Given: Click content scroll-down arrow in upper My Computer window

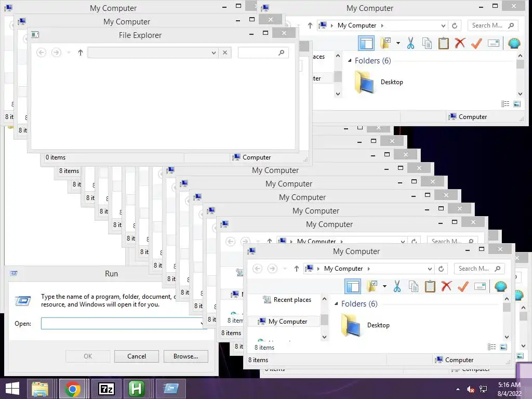Looking at the screenshot, I should [520, 94].
